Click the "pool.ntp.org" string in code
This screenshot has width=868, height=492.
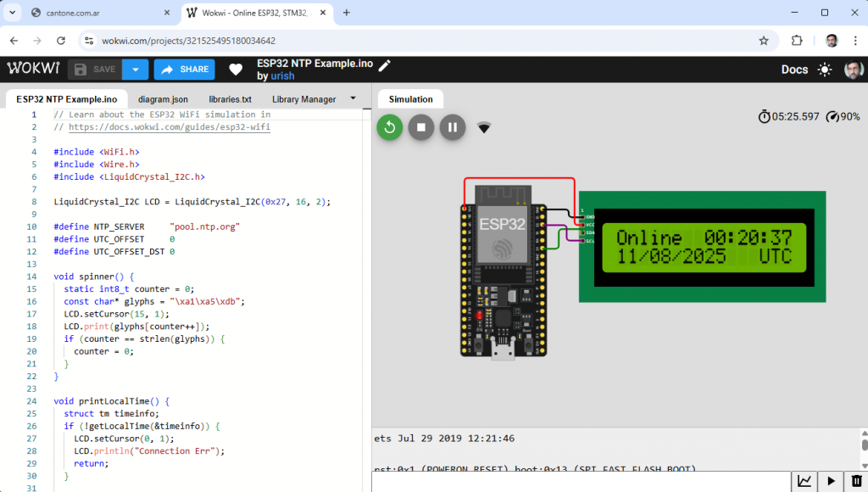pos(205,226)
